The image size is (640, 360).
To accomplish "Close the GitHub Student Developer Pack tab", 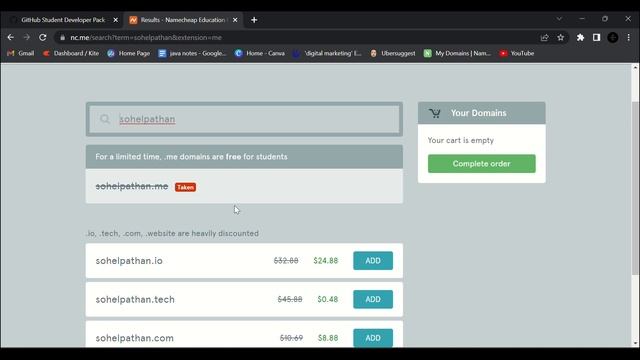I will [x=116, y=20].
